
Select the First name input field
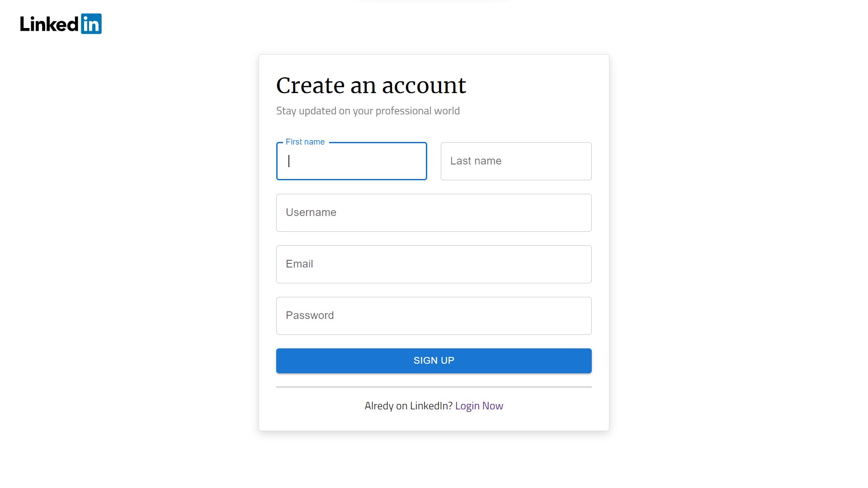point(352,161)
